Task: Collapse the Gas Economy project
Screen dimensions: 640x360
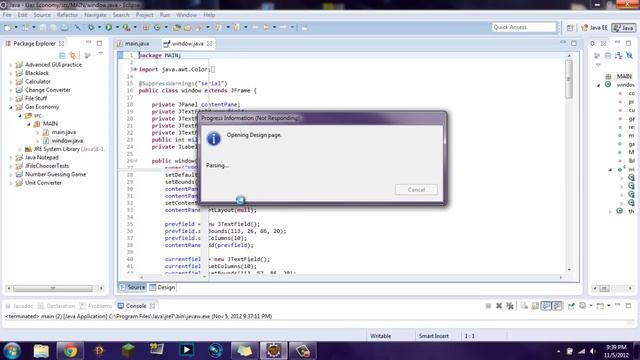Action: 11,107
